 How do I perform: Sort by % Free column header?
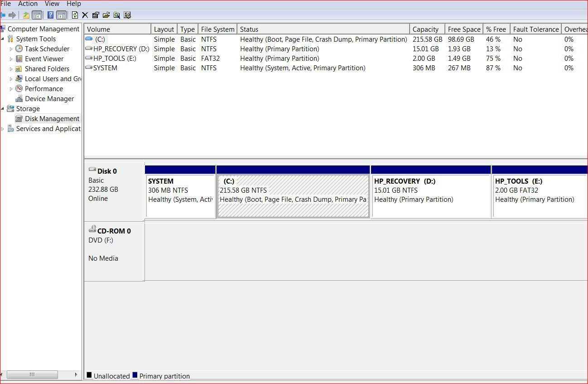click(x=496, y=29)
